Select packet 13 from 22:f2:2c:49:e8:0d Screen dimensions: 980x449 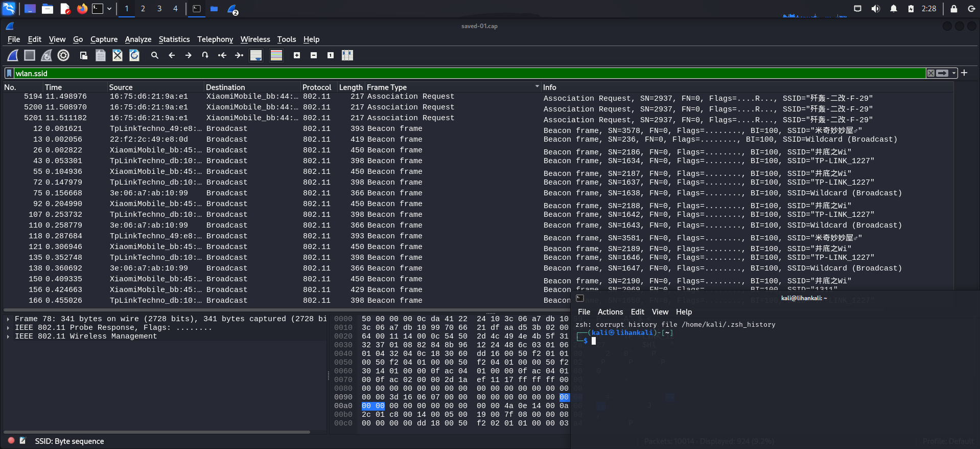(478, 140)
